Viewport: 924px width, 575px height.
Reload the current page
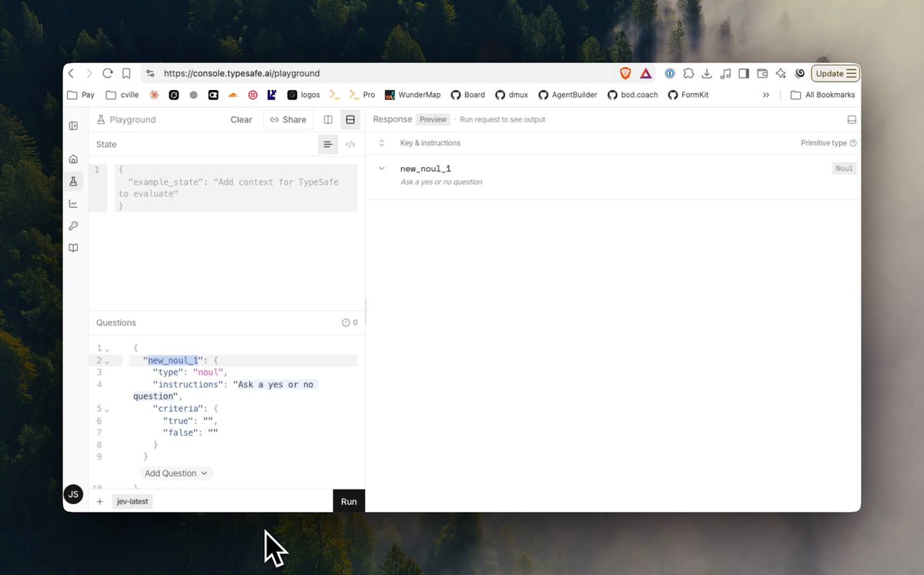click(x=108, y=73)
